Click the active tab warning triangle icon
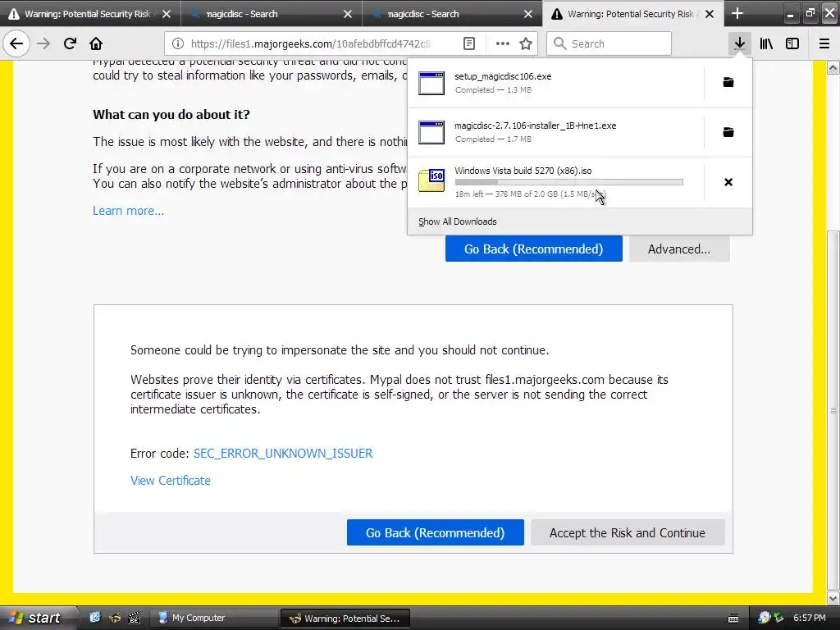The image size is (840, 630). pos(557,14)
